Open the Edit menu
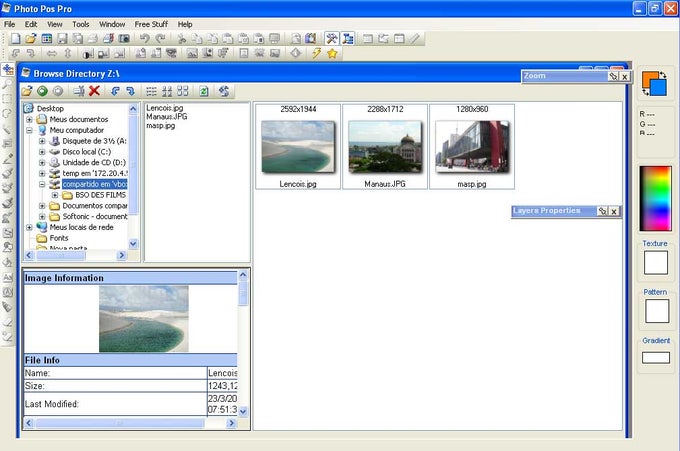The width and height of the screenshot is (680, 451). [x=30, y=24]
